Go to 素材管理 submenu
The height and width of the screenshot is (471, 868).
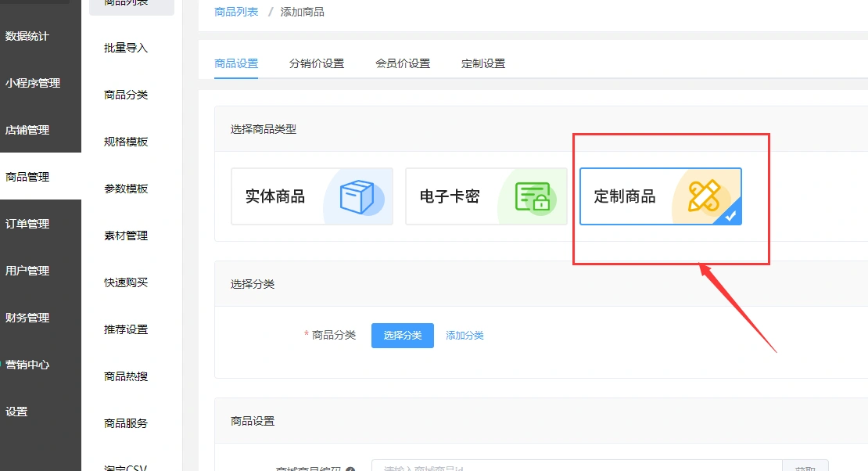pos(126,235)
